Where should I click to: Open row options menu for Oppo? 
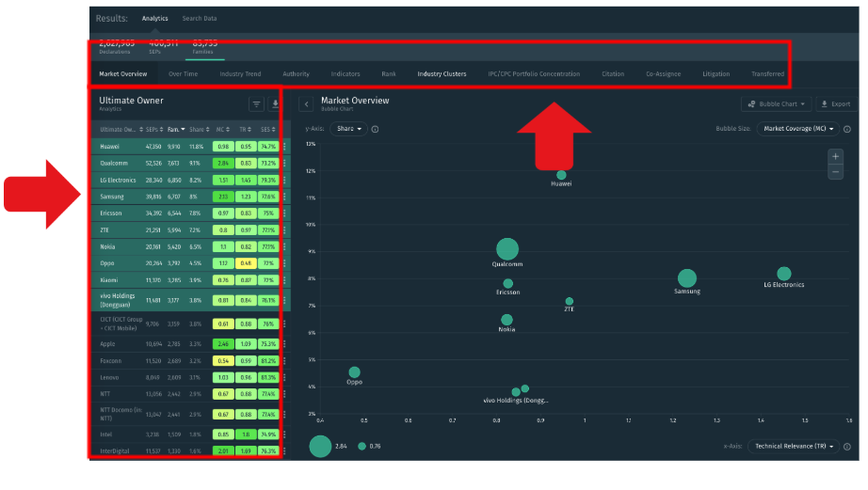pos(284,263)
